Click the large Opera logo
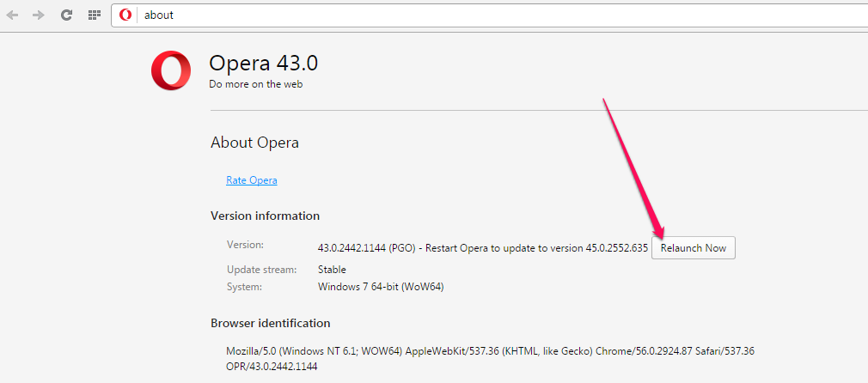This screenshot has width=868, height=383. tap(171, 70)
